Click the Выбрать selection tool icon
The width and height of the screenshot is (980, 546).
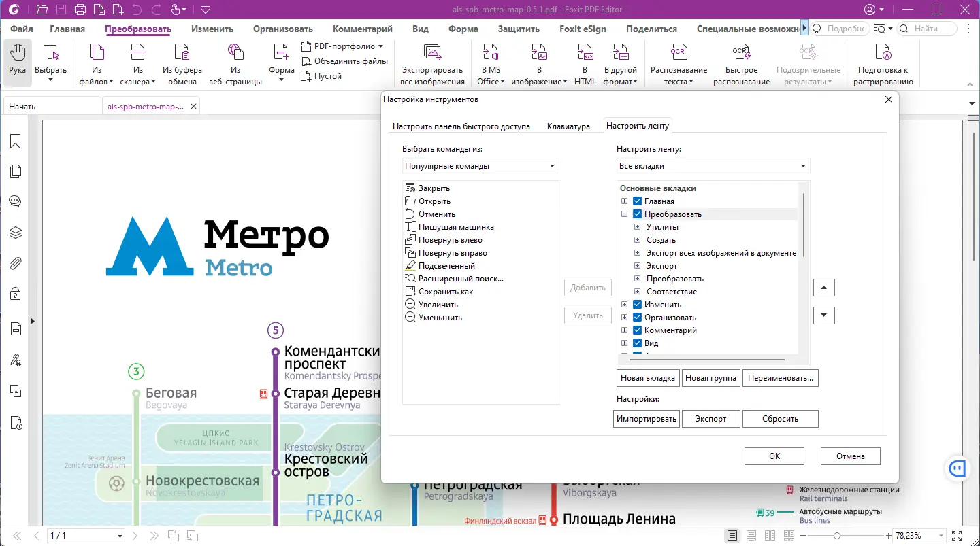(50, 53)
